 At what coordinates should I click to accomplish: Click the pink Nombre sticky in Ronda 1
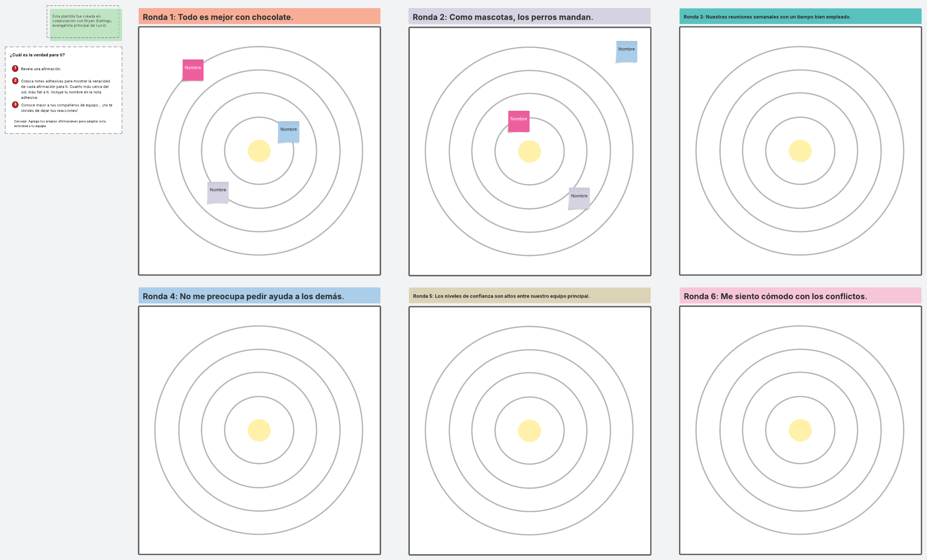(x=193, y=70)
